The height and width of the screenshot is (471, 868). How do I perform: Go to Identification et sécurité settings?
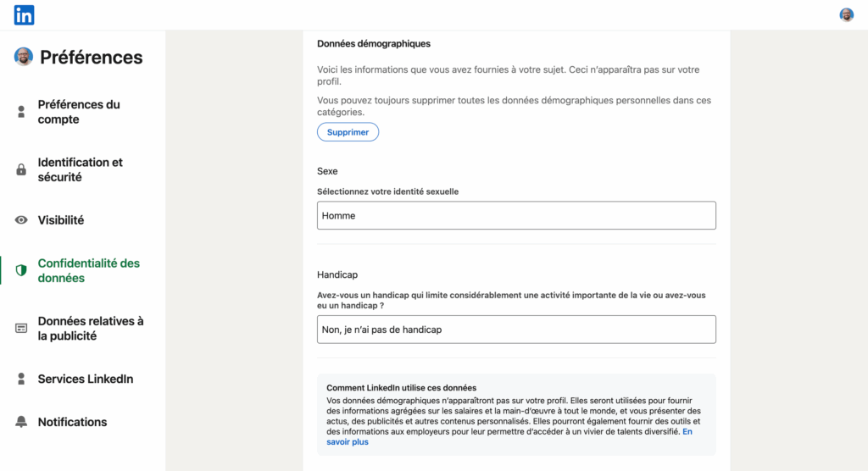tap(80, 169)
